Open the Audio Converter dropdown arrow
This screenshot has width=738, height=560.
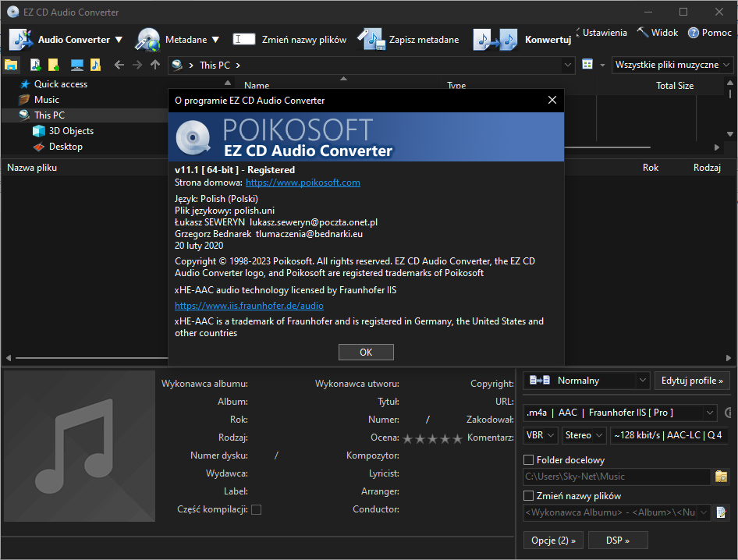(x=119, y=40)
